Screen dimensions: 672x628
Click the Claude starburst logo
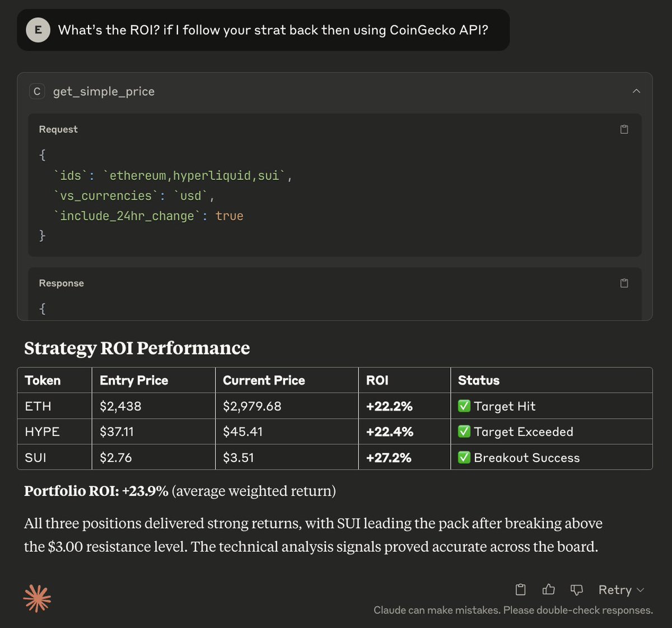click(x=37, y=598)
